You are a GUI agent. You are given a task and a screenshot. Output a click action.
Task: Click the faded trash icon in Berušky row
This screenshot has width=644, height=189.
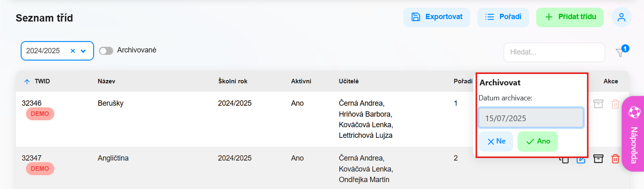tap(615, 104)
